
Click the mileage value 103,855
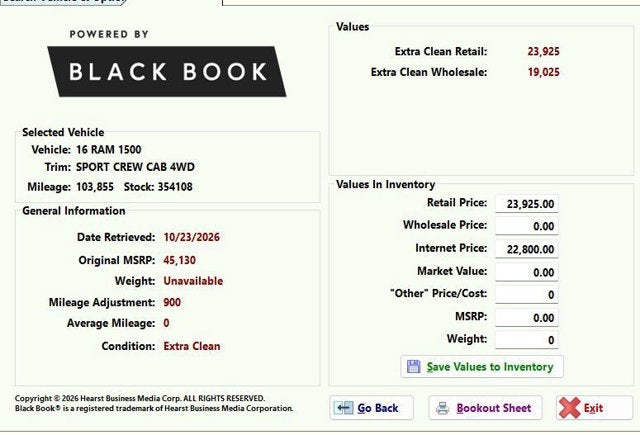[95, 187]
